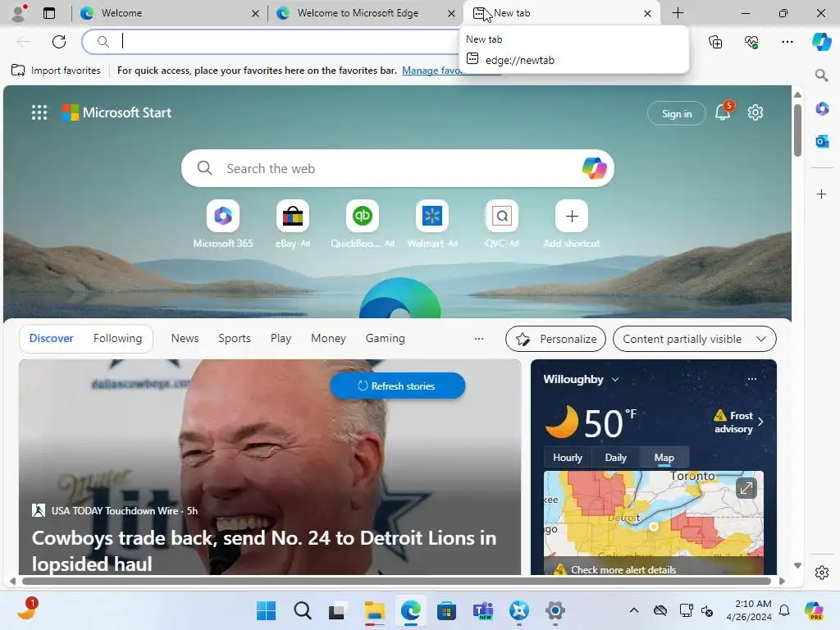Screen dimensions: 840x630
Task: Open the app launcher grid icon
Action: point(39,112)
